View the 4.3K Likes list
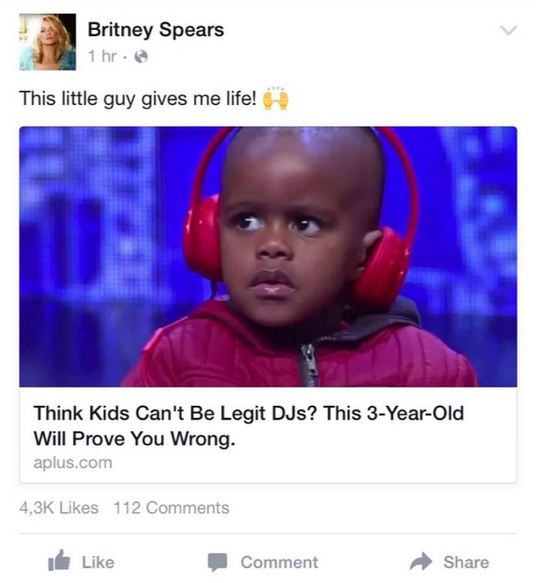Image resolution: width=555 pixels, height=583 pixels. [59, 508]
